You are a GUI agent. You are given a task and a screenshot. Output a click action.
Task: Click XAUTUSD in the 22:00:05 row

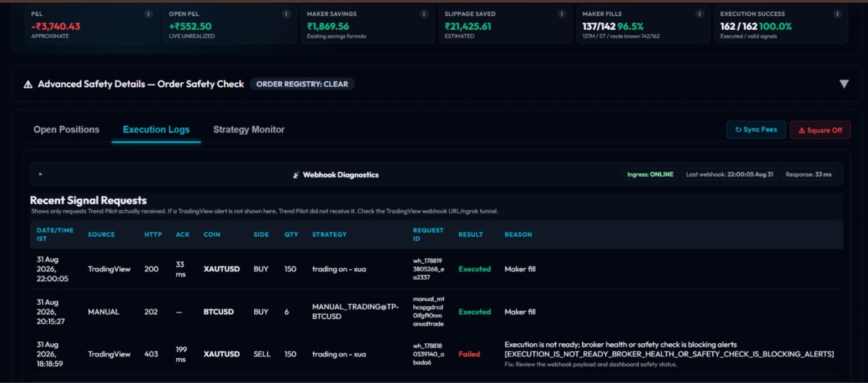point(222,269)
